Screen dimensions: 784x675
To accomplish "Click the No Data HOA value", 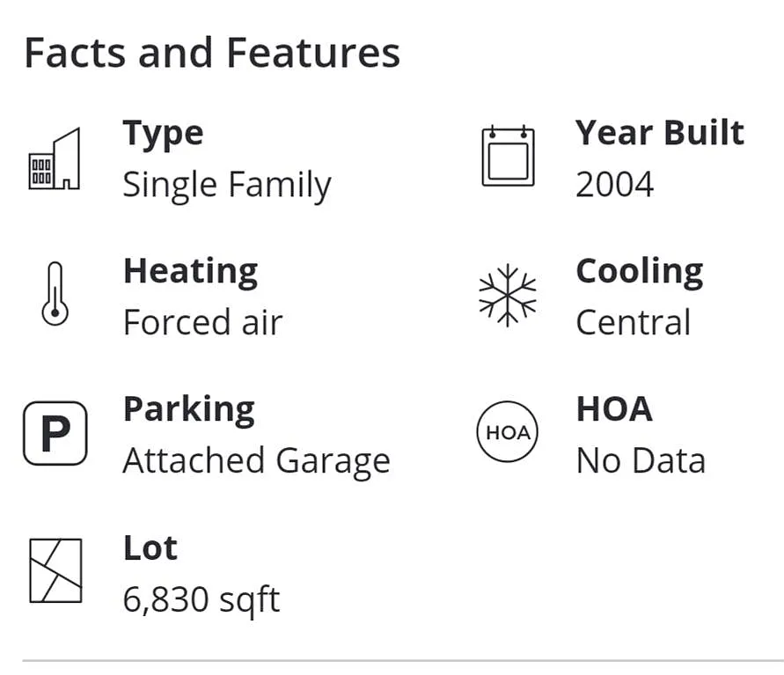I will click(x=640, y=461).
